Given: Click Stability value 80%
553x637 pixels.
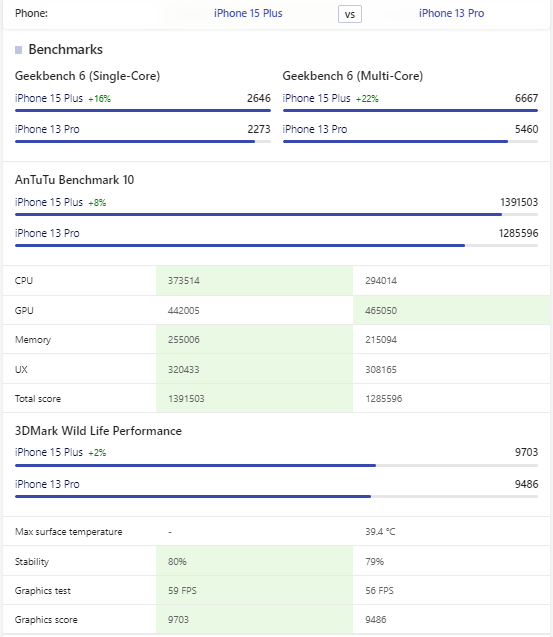Looking at the screenshot, I should pos(177,562).
